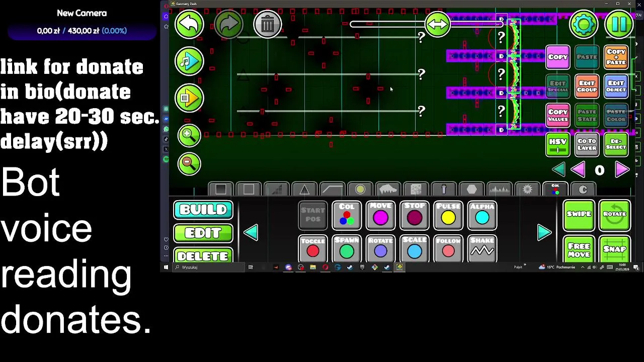644x362 pixels.
Task: Go to next trigger page
Action: (x=544, y=232)
